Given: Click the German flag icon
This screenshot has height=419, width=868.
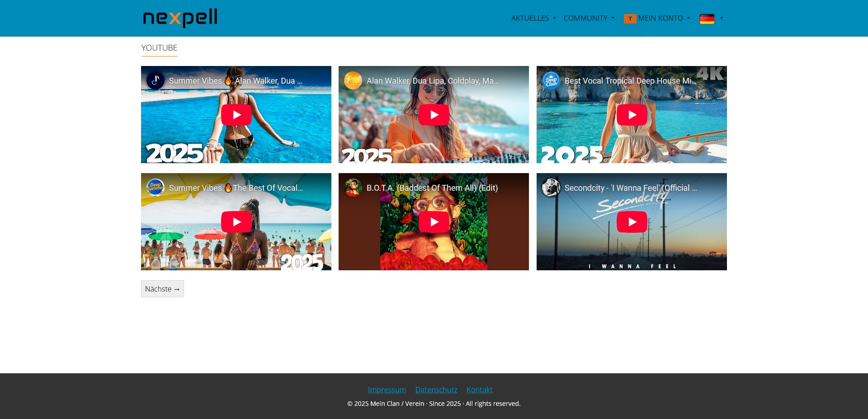Looking at the screenshot, I should click(706, 19).
